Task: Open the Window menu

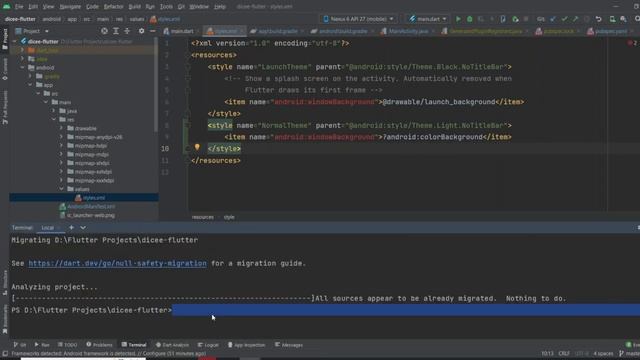Action: pos(199,7)
